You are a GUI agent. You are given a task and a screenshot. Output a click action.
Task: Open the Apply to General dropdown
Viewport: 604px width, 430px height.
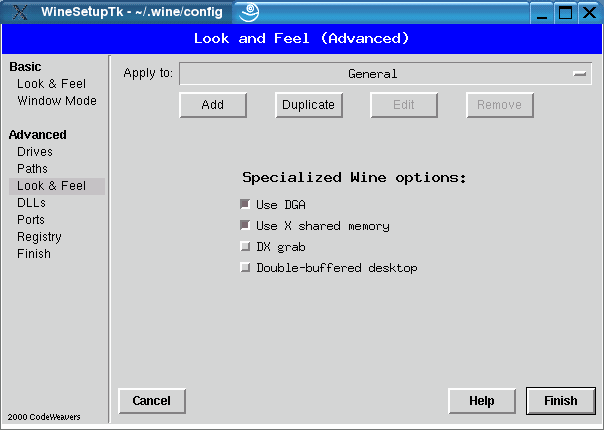click(x=385, y=74)
